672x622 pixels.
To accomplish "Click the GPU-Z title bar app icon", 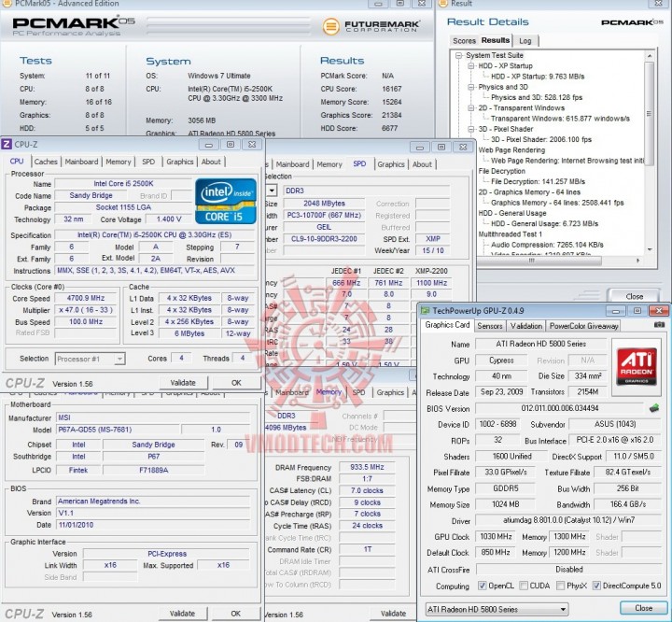I will pyautogui.click(x=425, y=311).
